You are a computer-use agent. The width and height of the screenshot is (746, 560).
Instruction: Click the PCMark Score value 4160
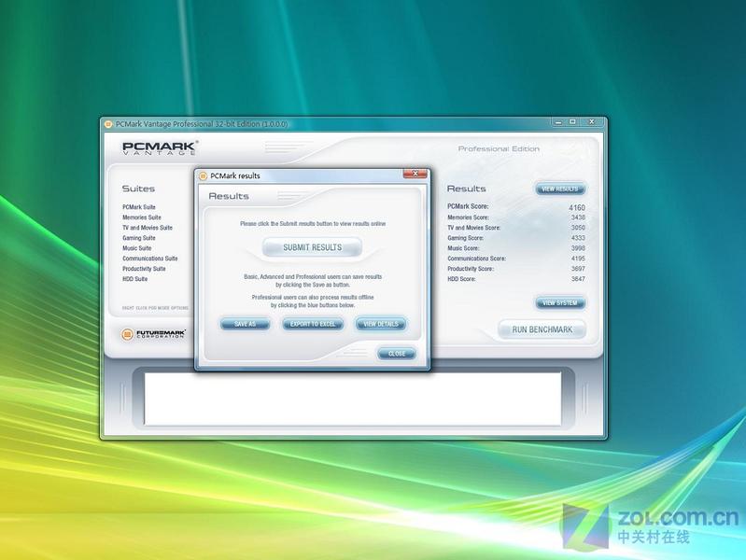click(577, 207)
